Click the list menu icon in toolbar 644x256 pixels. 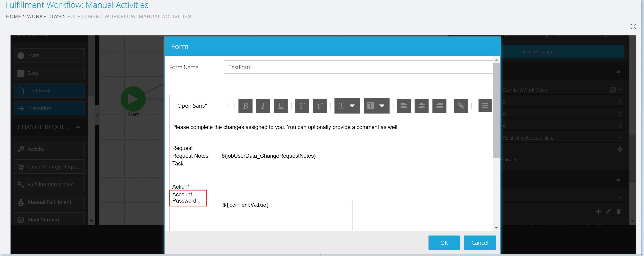click(485, 106)
